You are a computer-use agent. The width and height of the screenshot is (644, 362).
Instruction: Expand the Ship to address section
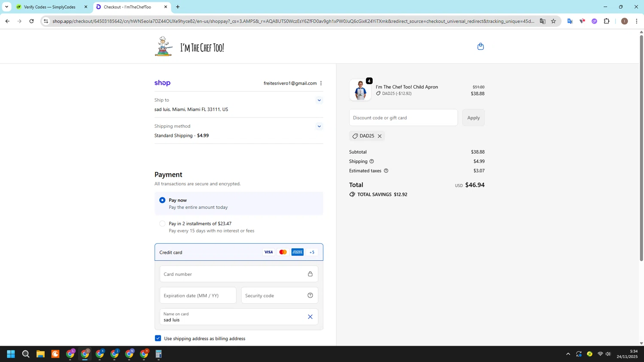point(319,100)
